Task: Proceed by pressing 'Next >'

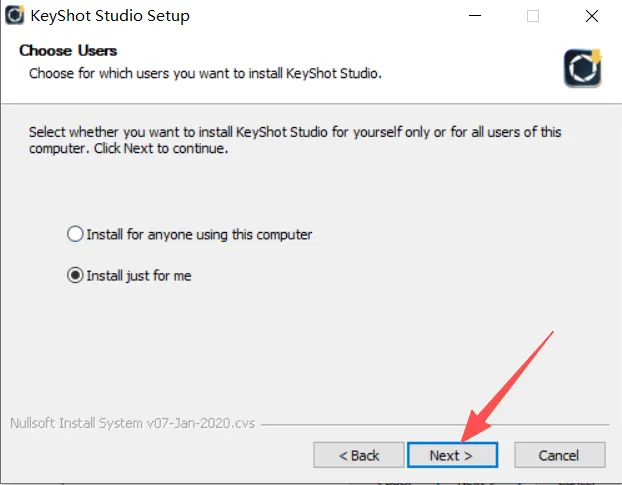Action: click(x=450, y=455)
